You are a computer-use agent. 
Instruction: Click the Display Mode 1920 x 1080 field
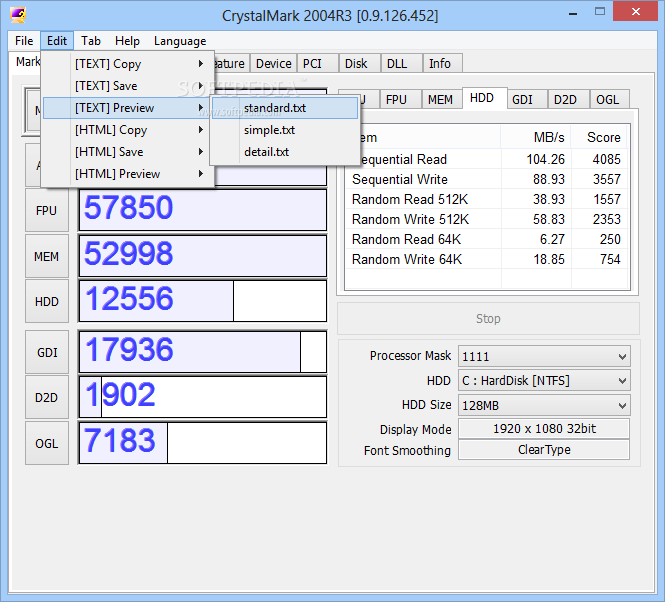[544, 428]
